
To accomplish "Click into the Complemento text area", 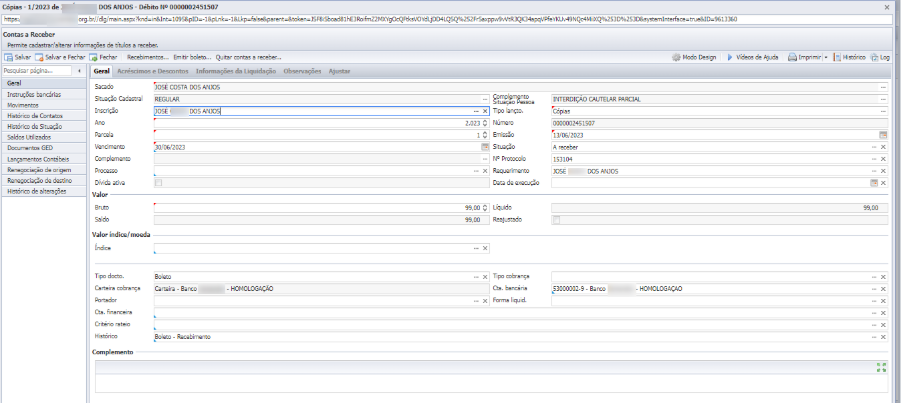I will pyautogui.click(x=492, y=383).
